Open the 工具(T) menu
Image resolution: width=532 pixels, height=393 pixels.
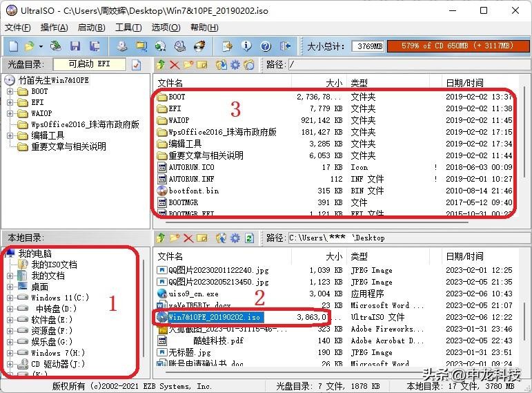coord(128,28)
